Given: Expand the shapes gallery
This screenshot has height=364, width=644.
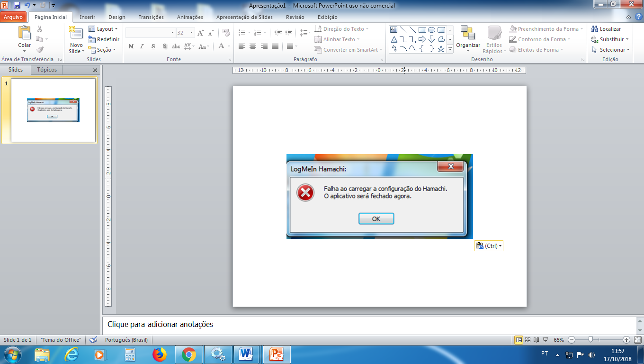Looking at the screenshot, I should pos(450,49).
